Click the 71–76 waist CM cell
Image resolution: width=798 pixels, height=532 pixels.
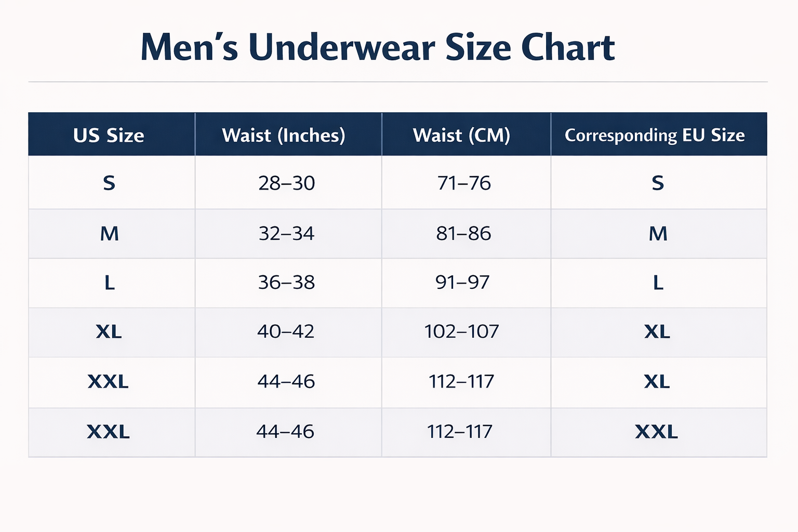pos(464,183)
